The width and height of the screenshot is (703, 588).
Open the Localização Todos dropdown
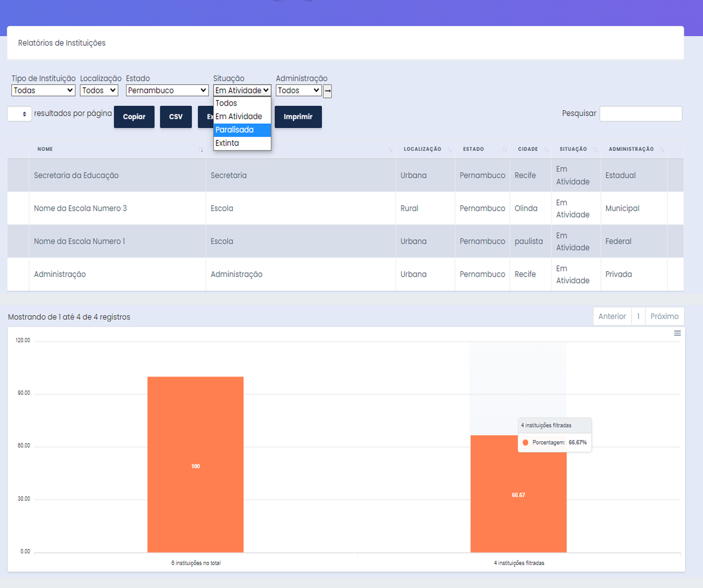[99, 90]
